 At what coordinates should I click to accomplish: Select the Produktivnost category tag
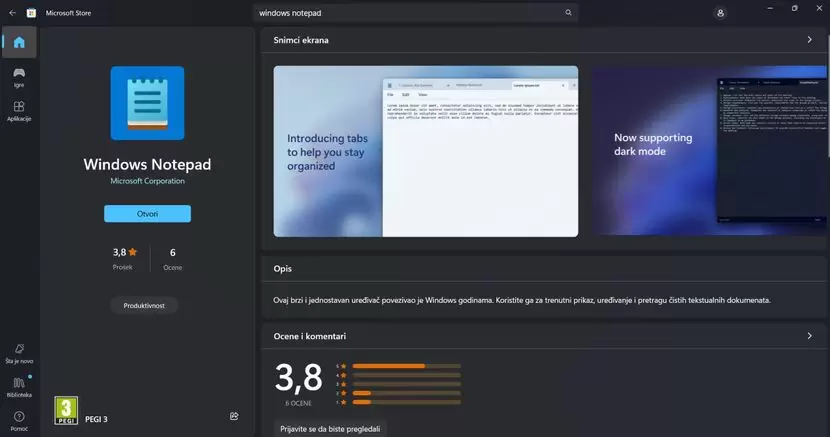point(144,305)
